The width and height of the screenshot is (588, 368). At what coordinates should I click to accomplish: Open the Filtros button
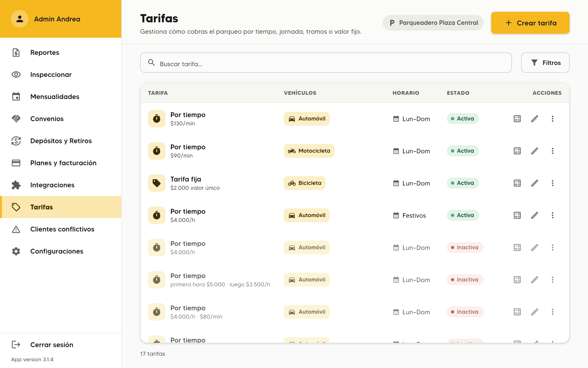pyautogui.click(x=545, y=63)
